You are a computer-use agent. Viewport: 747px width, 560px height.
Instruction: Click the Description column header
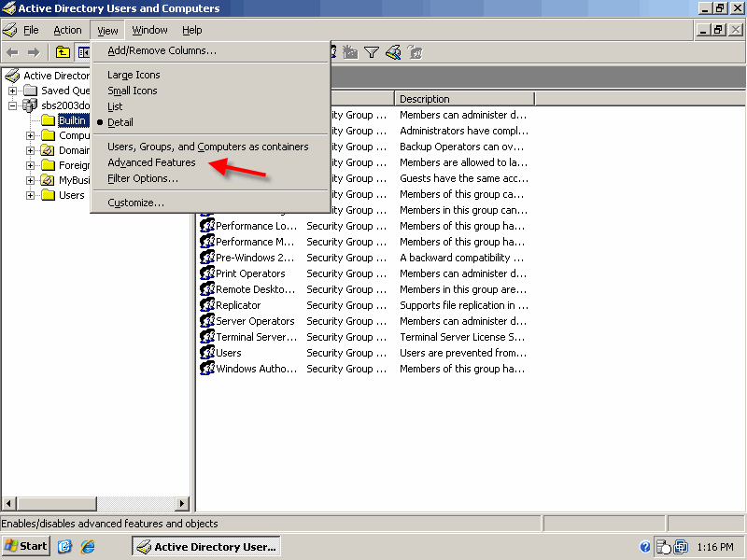pyautogui.click(x=464, y=99)
